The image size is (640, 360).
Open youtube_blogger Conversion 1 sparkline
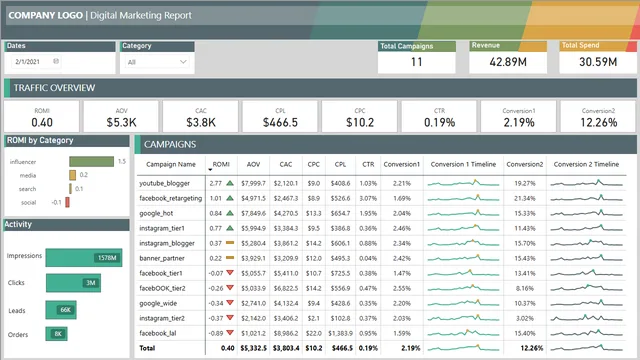pos(463,183)
